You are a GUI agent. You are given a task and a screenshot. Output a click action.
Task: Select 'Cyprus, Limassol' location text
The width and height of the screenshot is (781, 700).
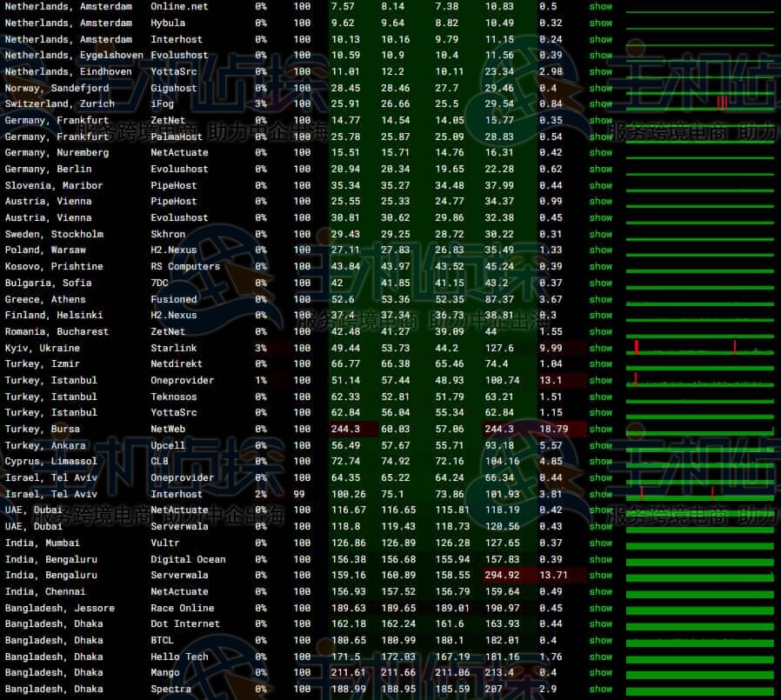[51, 462]
